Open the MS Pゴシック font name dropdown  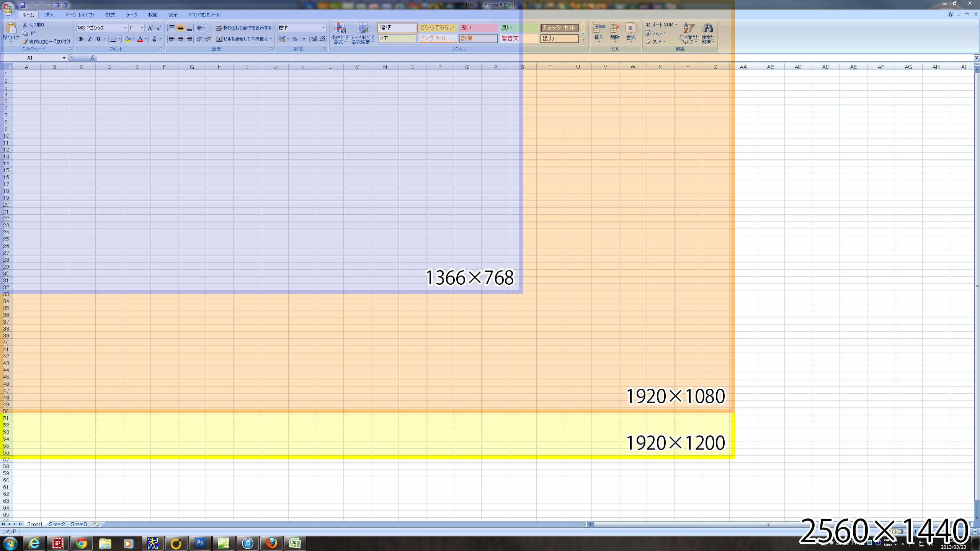coord(125,28)
